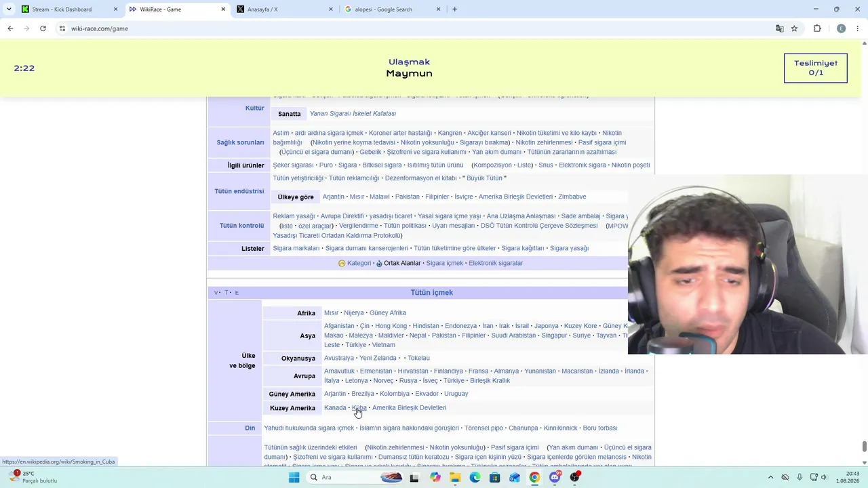Open the site information icon in address bar
The image size is (868, 488).
tap(62, 28)
